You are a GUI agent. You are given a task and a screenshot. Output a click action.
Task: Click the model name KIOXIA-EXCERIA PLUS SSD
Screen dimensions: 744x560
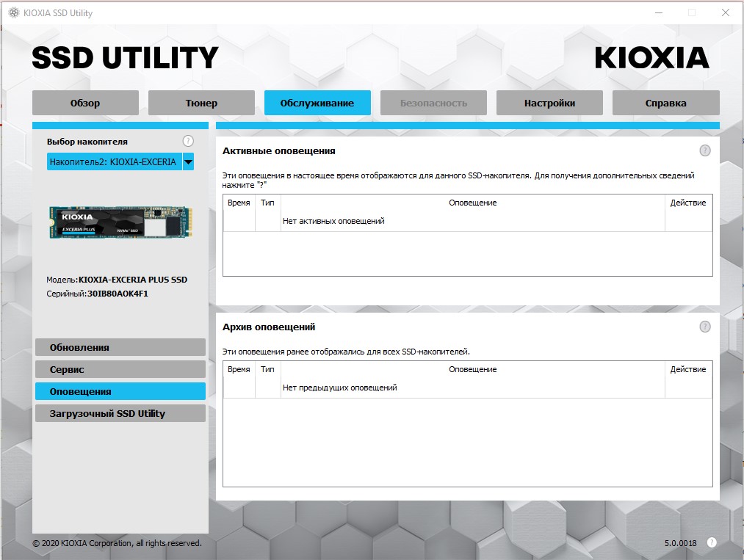(x=133, y=280)
